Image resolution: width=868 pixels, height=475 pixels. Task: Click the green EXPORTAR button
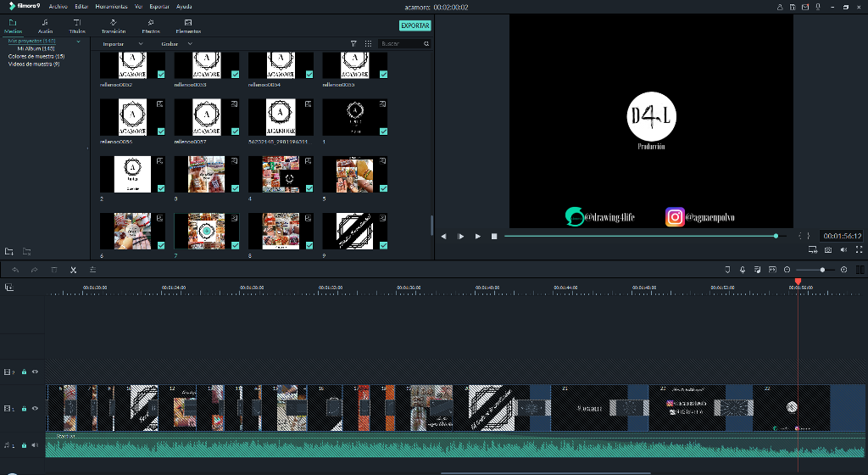coord(415,25)
